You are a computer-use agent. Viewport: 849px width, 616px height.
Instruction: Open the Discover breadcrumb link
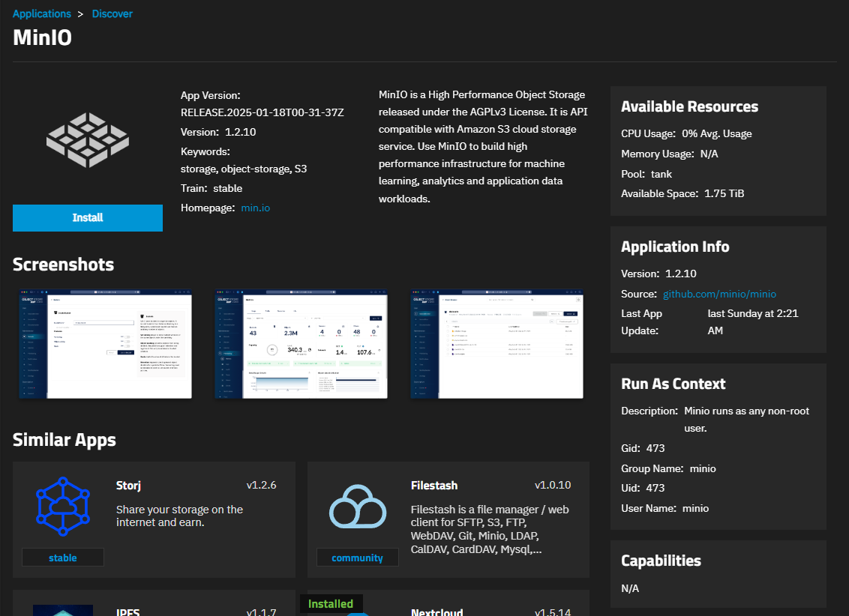pyautogui.click(x=112, y=13)
